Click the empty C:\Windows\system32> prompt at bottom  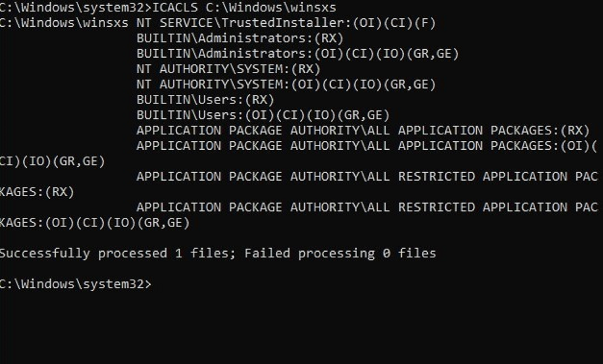(x=76, y=284)
